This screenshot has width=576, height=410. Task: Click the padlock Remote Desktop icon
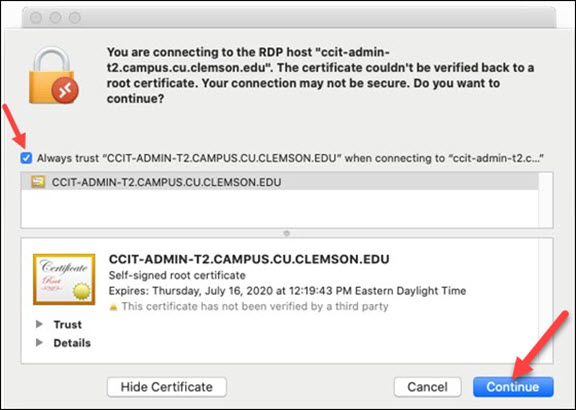pyautogui.click(x=54, y=75)
